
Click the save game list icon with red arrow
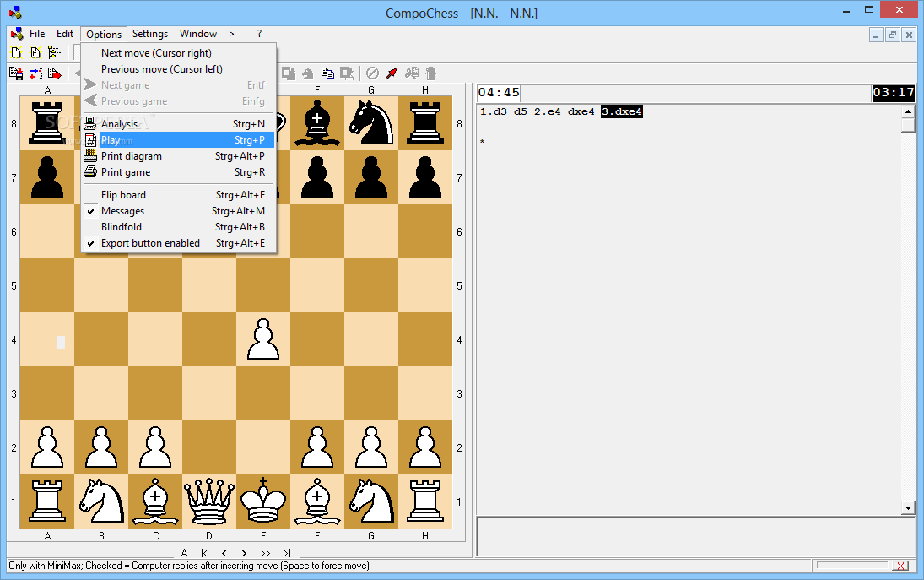click(x=17, y=73)
